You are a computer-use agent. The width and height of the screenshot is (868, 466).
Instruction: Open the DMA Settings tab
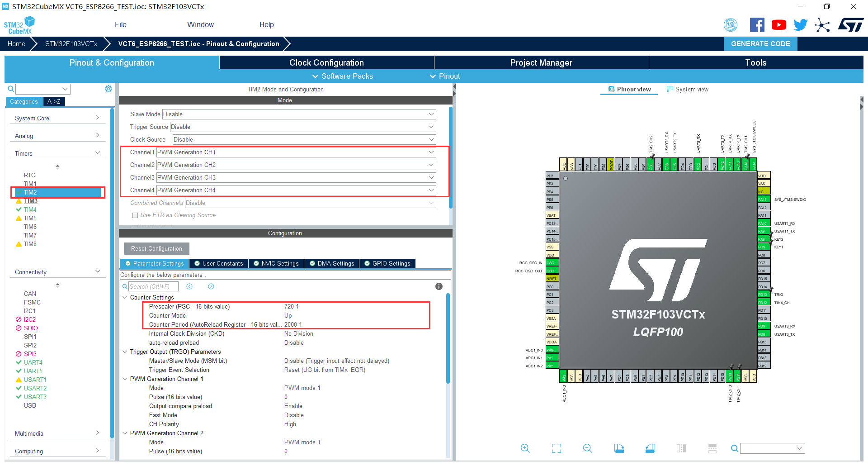click(x=332, y=263)
